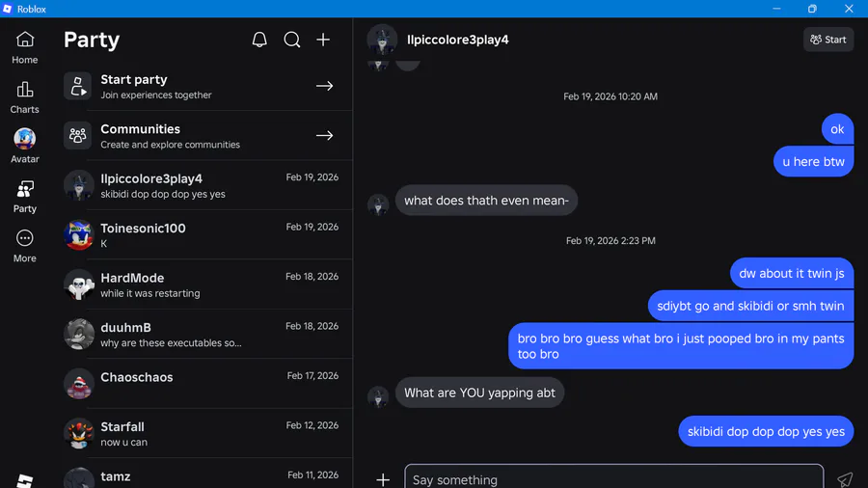The width and height of the screenshot is (868, 488).
Task: Click the Party heading text
Action: 92,40
